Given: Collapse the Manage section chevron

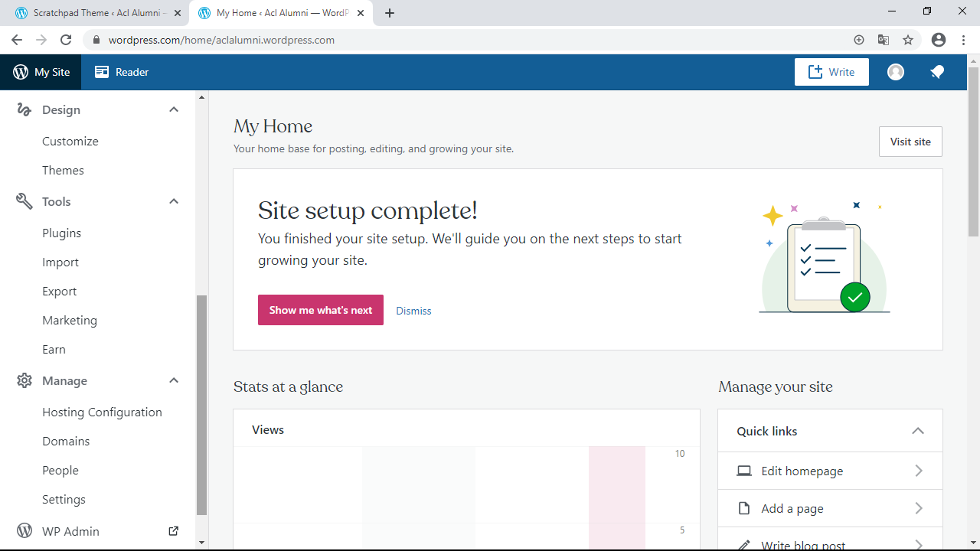Looking at the screenshot, I should point(174,380).
